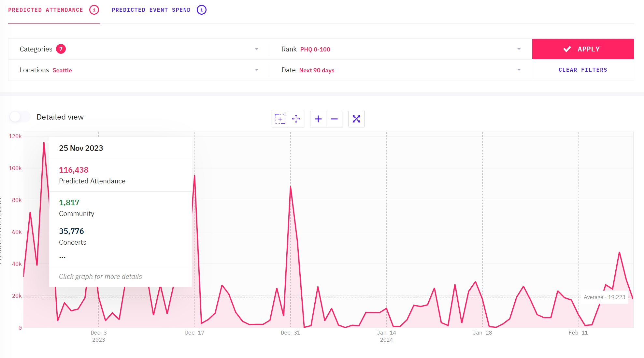Click the Dec 17 attendance peak on graph
The image size is (644, 358).
tap(195, 176)
